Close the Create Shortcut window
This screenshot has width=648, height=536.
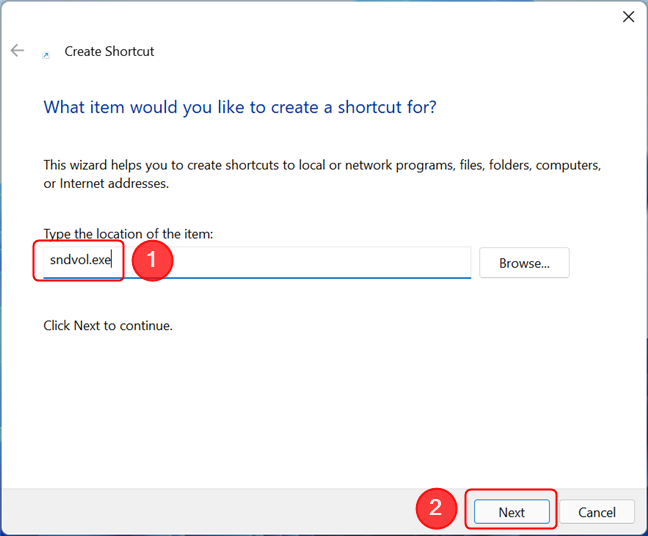[628, 16]
